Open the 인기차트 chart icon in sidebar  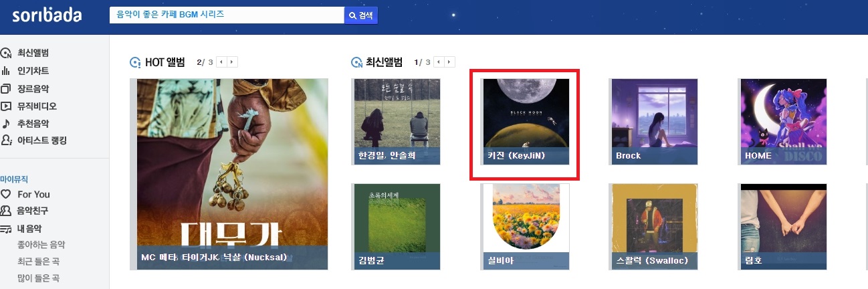click(6, 71)
